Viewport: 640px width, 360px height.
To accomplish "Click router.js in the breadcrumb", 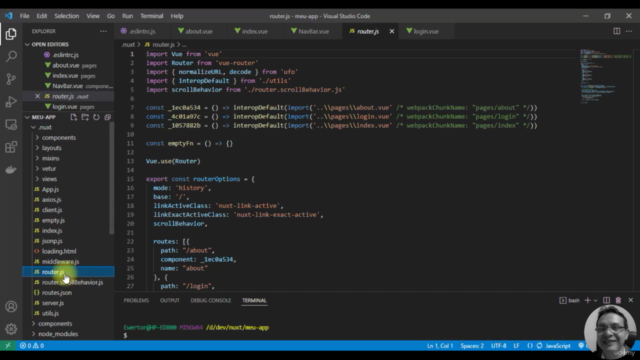I will coord(163,44).
